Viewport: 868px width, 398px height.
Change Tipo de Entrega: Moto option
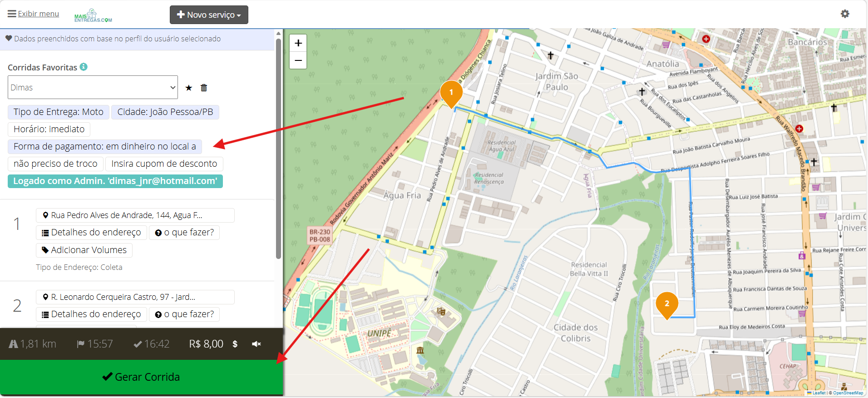pos(59,112)
